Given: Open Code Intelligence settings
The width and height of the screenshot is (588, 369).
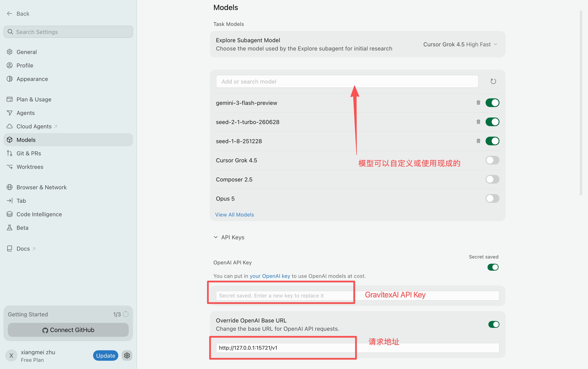Looking at the screenshot, I should [x=68, y=214].
